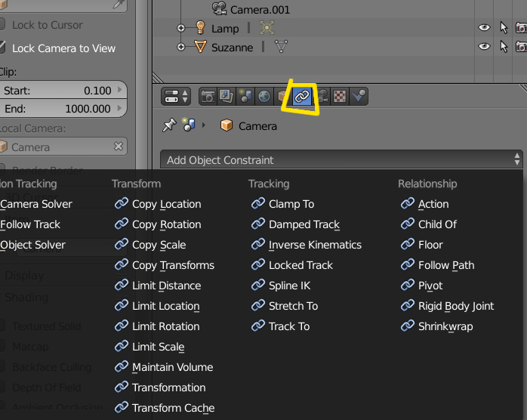The height and width of the screenshot is (420, 527).
Task: Open the Render Layers properties tab
Action: tap(227, 97)
